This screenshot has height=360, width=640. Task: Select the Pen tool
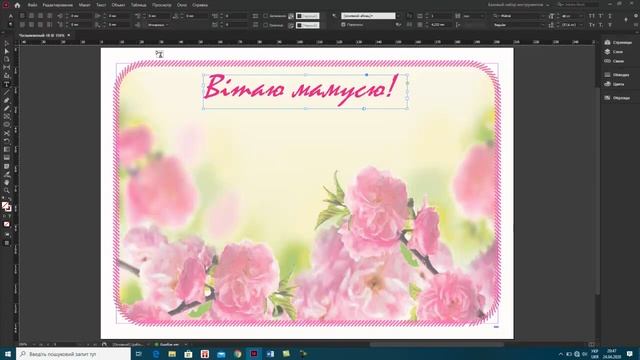pyautogui.click(x=6, y=100)
